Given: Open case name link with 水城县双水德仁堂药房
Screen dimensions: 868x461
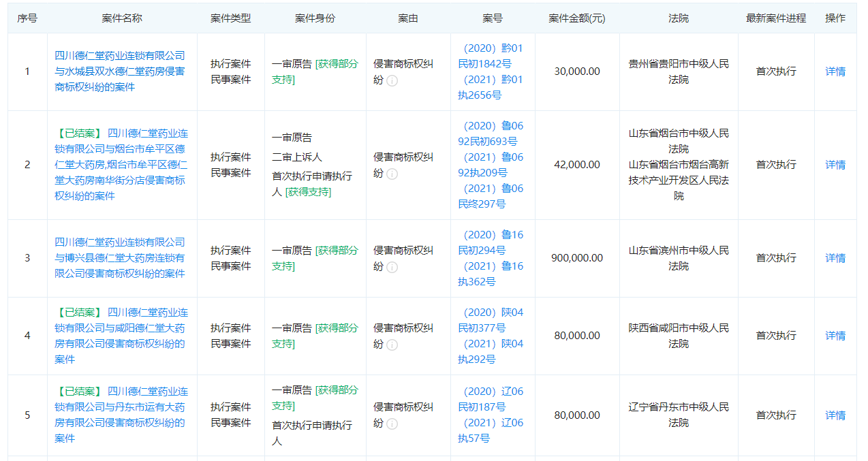Looking at the screenshot, I should click(x=120, y=71).
